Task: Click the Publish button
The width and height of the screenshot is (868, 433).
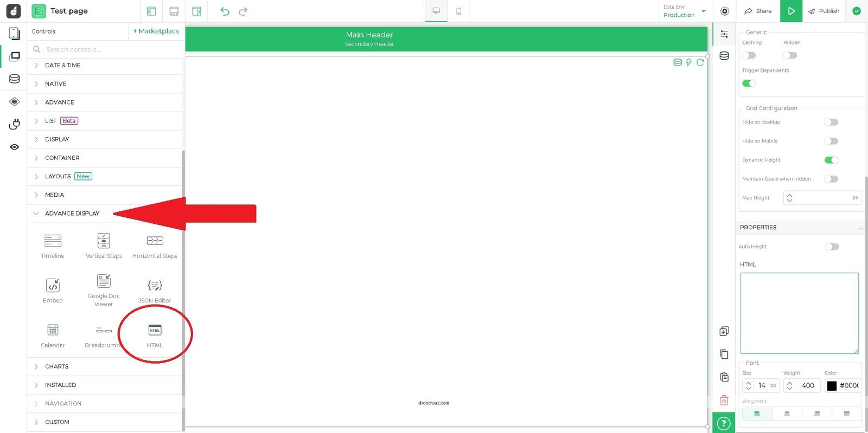Action: pyautogui.click(x=824, y=11)
